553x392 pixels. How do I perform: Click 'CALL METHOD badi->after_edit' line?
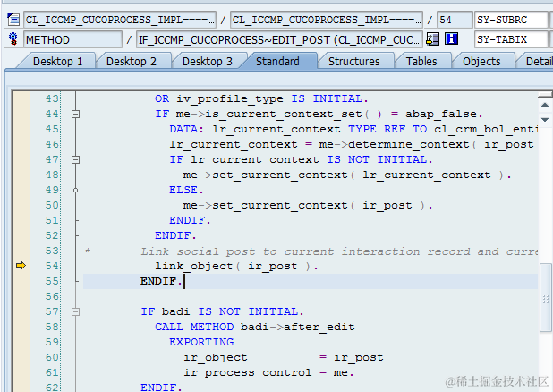[x=255, y=327]
